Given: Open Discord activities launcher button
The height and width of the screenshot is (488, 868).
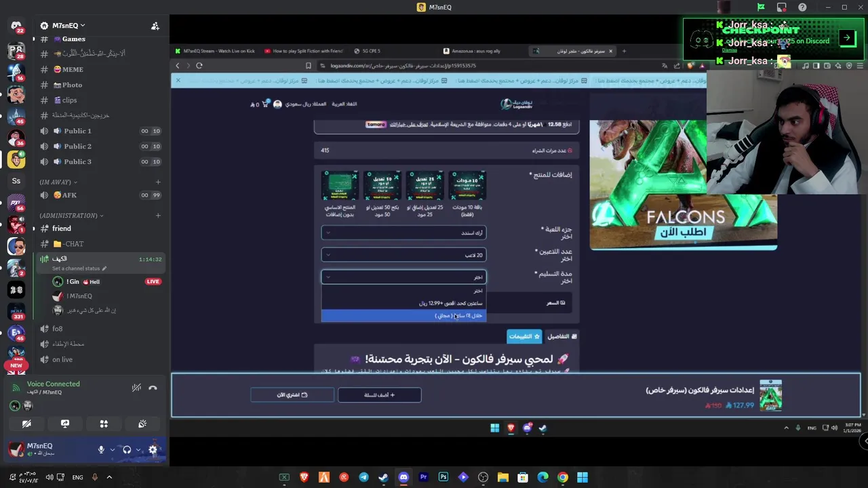Looking at the screenshot, I should coord(104,424).
